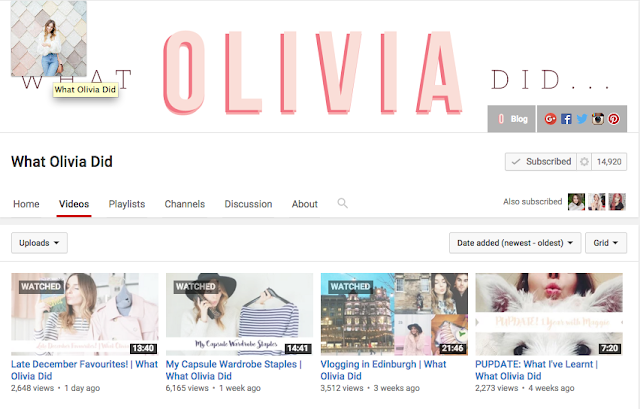Viewport: 640px width, 409px height.
Task: Open the Pinterest social icon
Action: [x=613, y=119]
